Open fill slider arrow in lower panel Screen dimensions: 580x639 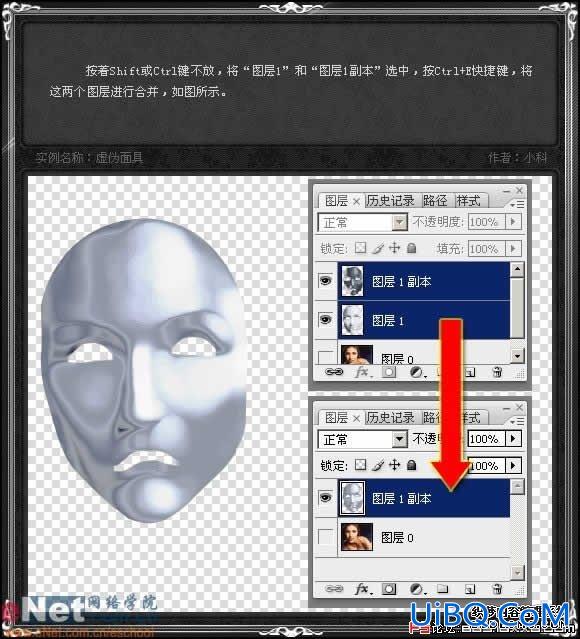[x=513, y=465]
